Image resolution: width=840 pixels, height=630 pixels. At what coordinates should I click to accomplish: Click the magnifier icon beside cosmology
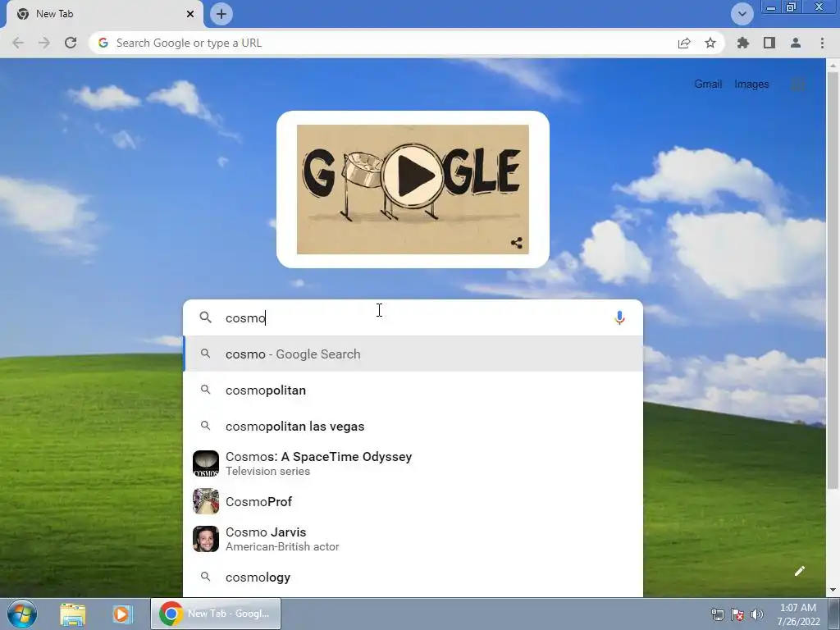[205, 577]
